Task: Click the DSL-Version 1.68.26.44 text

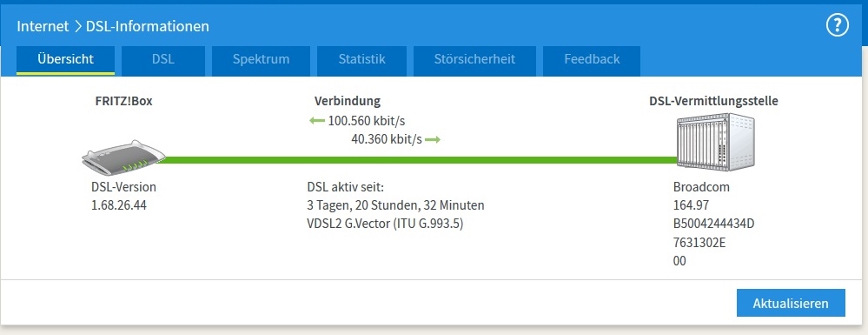Action: pyautogui.click(x=124, y=196)
